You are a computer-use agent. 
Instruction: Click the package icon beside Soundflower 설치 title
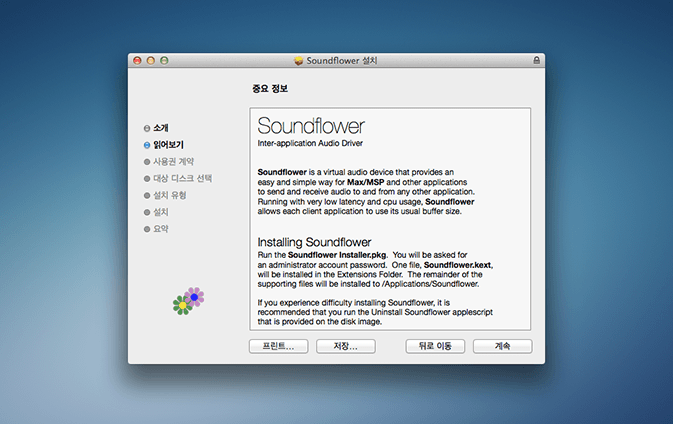pyautogui.click(x=298, y=61)
